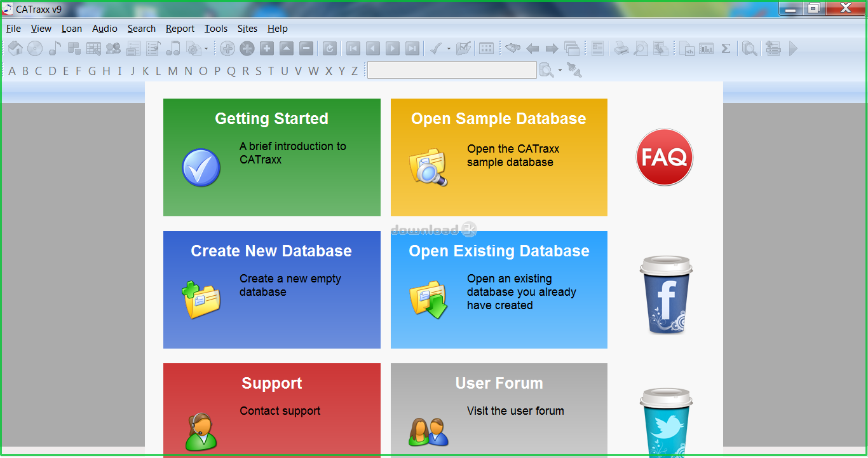The image size is (868, 458).
Task: Open the Twitter cup icon
Action: pos(666,422)
